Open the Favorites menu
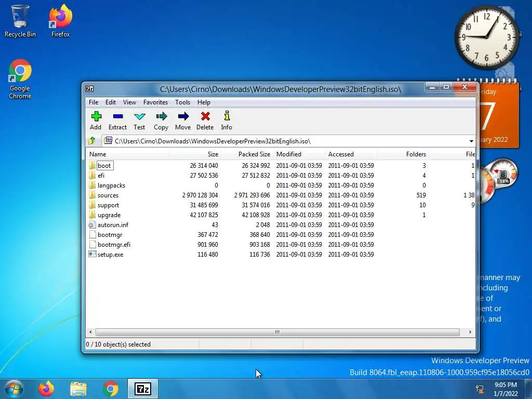Screen dimensions: 532x399 [x=155, y=102]
